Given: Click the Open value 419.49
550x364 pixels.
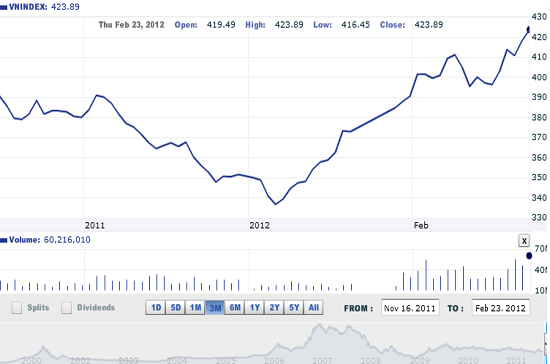Looking at the screenshot, I should [x=221, y=25].
